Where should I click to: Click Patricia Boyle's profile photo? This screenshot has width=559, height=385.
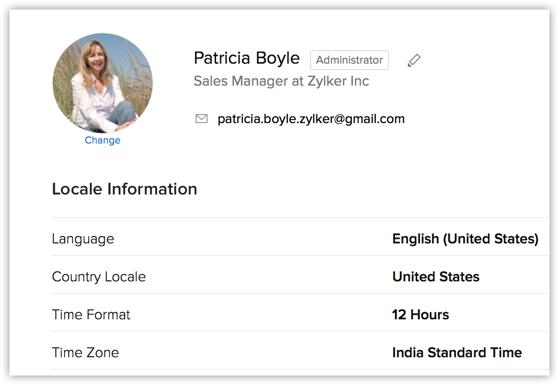[x=103, y=83]
